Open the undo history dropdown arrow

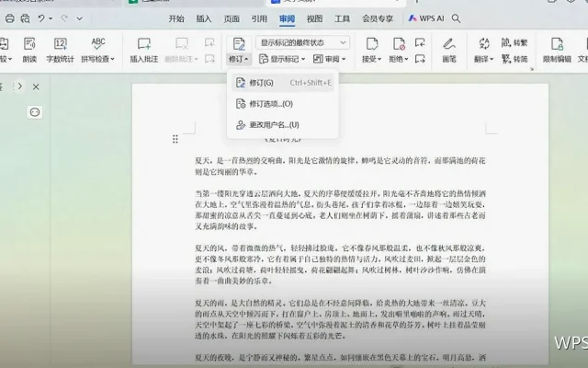(x=51, y=18)
